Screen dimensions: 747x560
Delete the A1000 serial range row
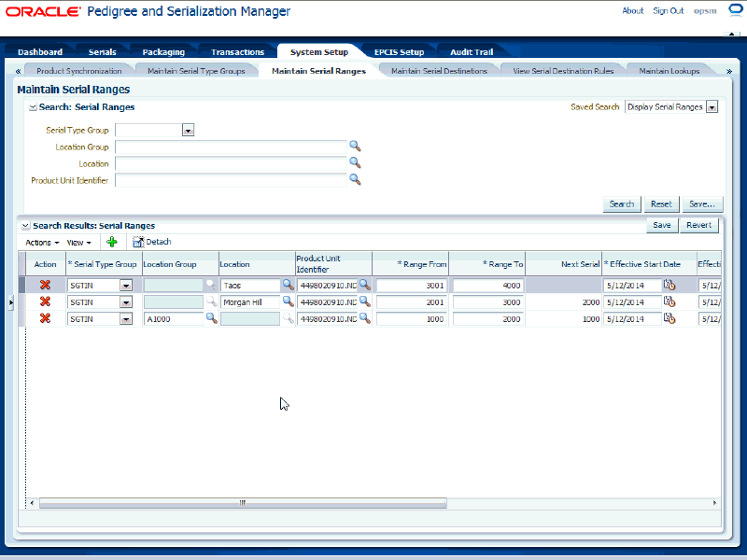[45, 318]
